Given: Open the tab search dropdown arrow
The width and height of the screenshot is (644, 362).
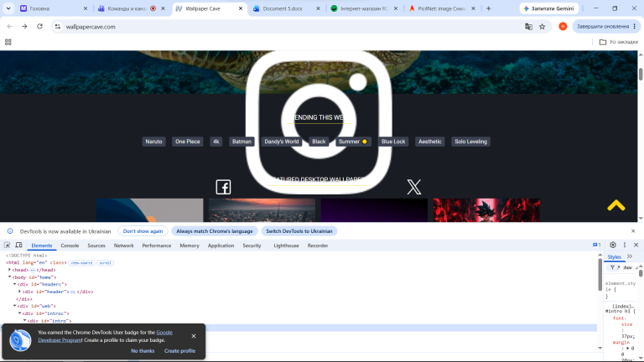Looking at the screenshot, I should 8,8.
